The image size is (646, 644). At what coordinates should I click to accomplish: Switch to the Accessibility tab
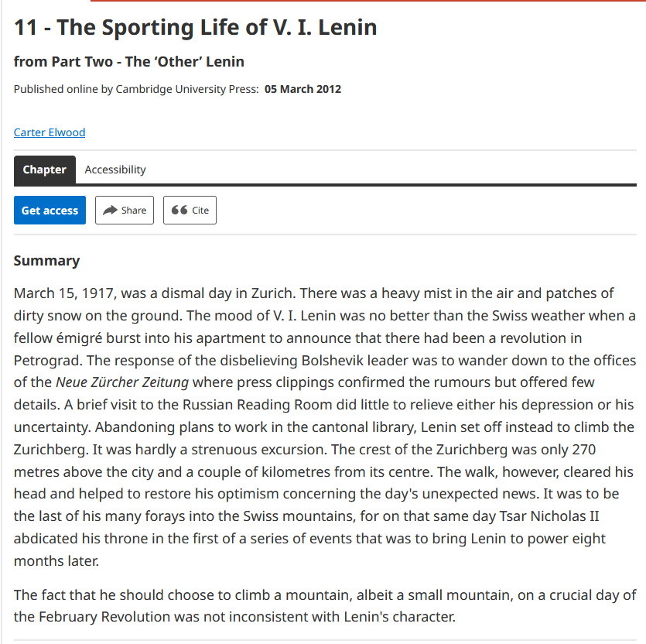(x=115, y=170)
